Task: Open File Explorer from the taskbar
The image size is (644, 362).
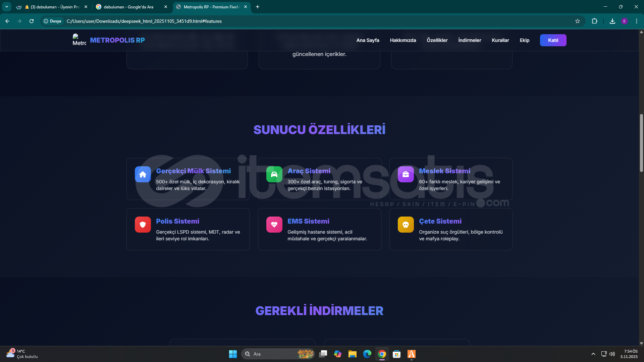Action: (x=352, y=354)
